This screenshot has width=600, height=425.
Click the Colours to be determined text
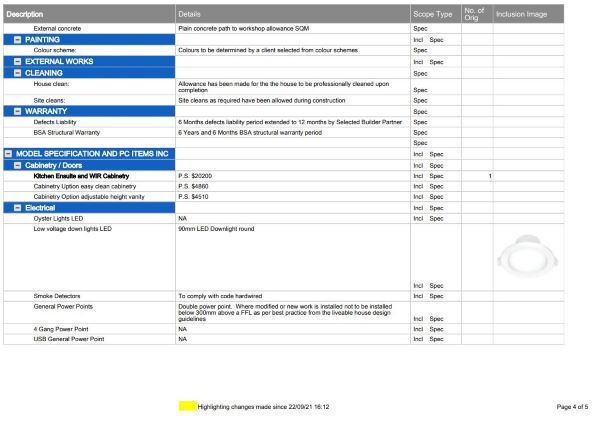(x=268, y=50)
